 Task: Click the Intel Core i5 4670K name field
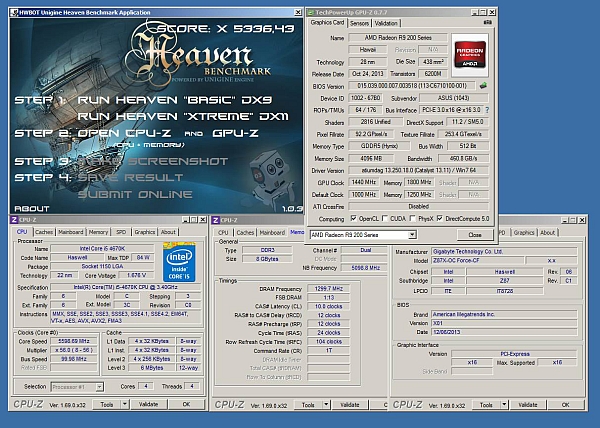click(102, 249)
